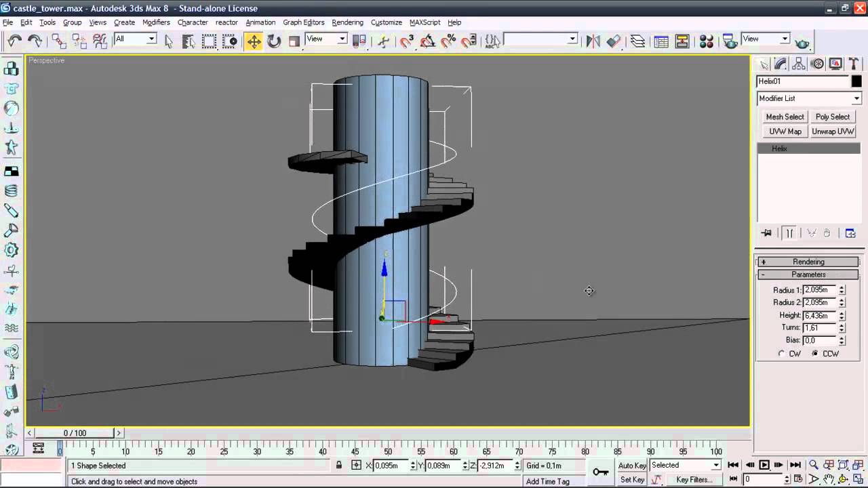Click the Use Pivot Point Center icon
This screenshot has width=868, height=488.
pyautogui.click(x=360, y=41)
